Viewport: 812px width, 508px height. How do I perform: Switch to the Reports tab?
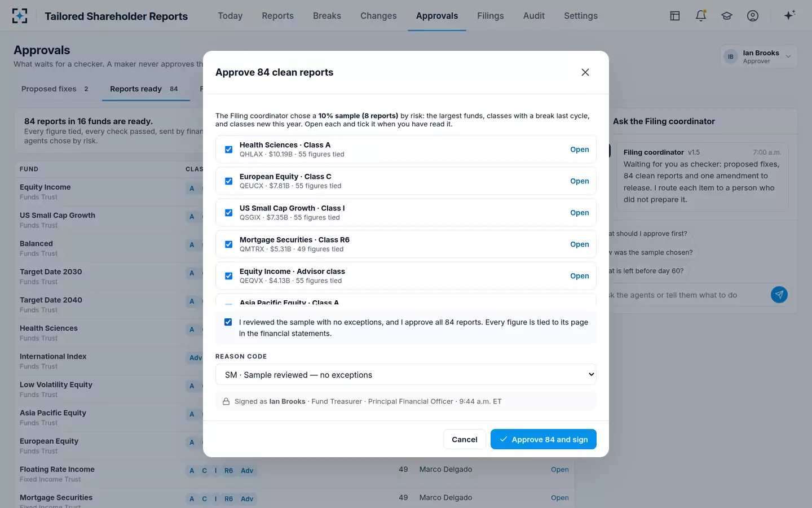coord(277,16)
